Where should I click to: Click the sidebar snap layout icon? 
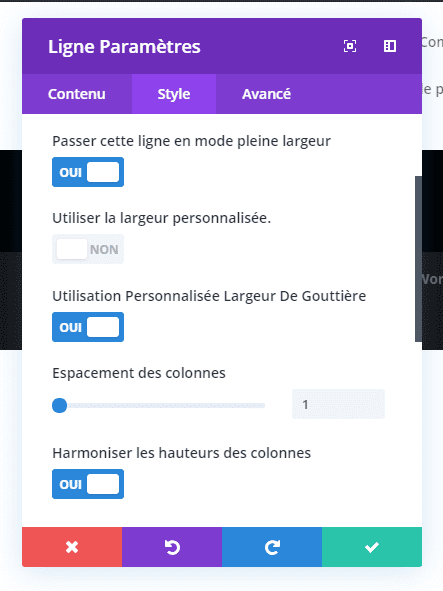coord(389,46)
